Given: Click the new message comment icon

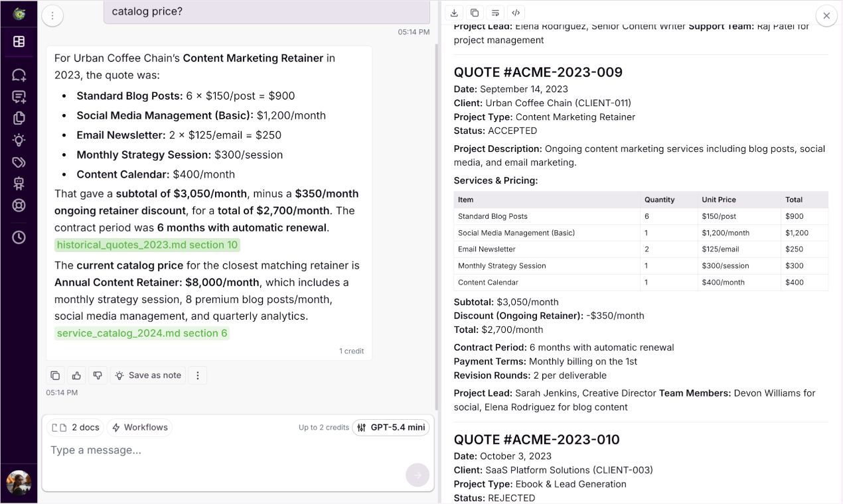Looking at the screenshot, I should pos(19,97).
